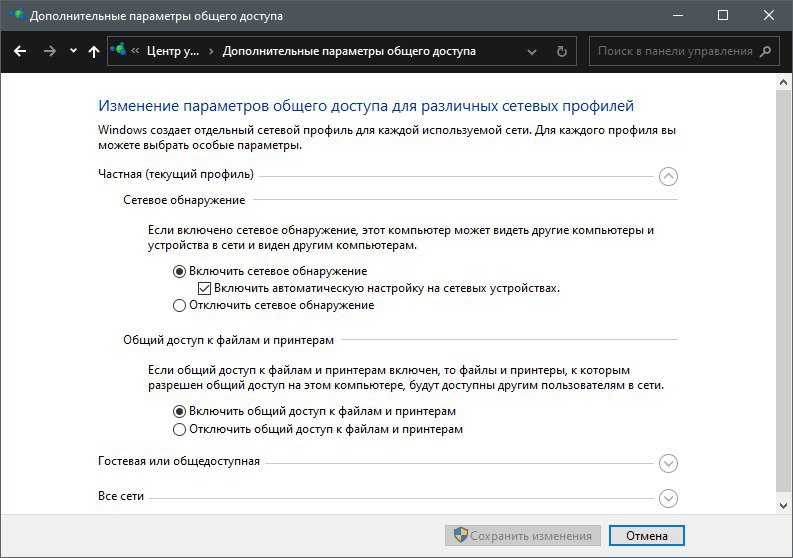Expand the 'Все сети' section
793x558 pixels.
668,498
